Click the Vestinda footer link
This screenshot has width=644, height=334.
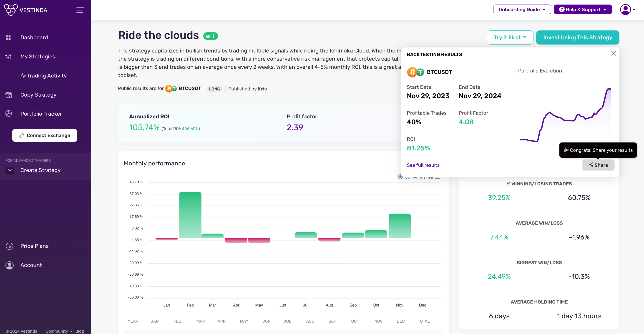[29, 331]
